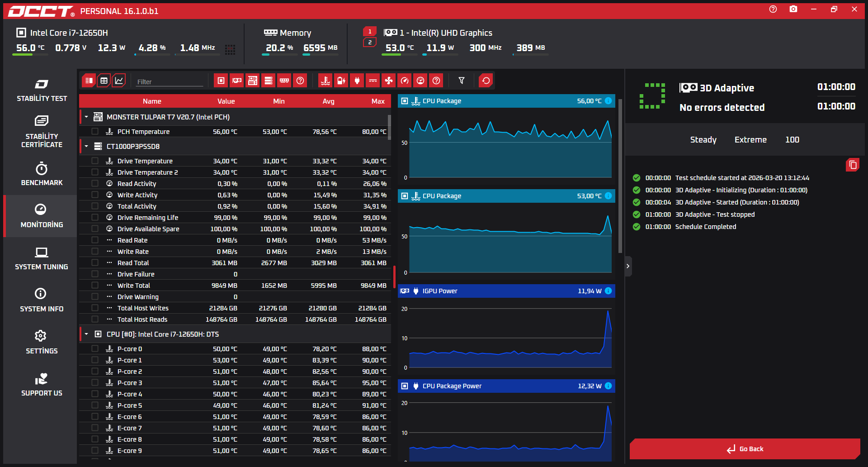Tick the Drive Remaining Life checkbox

coord(95,217)
